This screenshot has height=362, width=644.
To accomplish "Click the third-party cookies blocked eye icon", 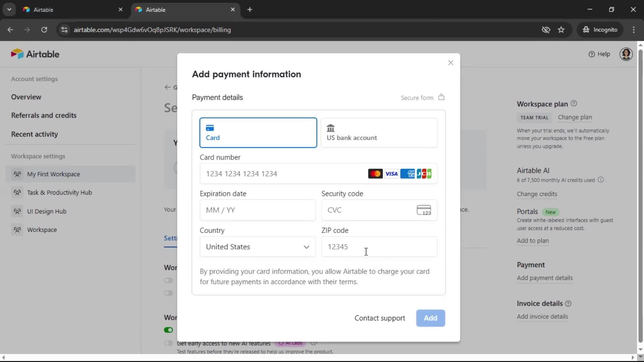I will [x=546, y=29].
